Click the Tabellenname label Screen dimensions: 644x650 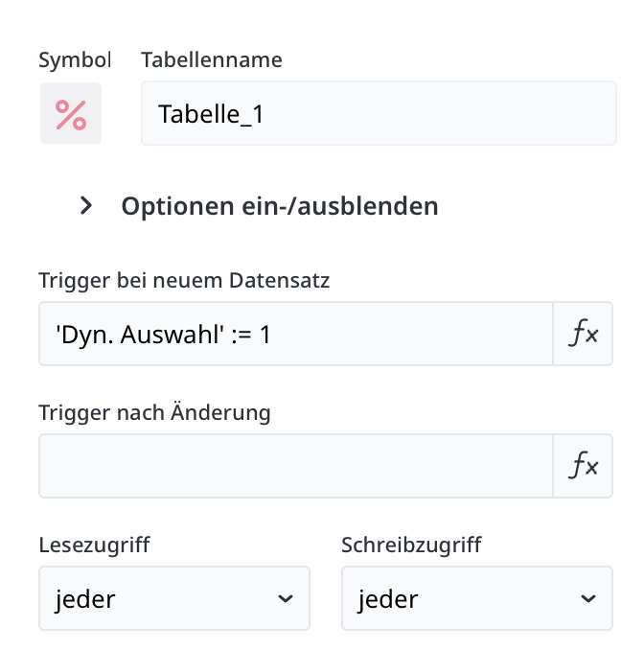(x=212, y=59)
